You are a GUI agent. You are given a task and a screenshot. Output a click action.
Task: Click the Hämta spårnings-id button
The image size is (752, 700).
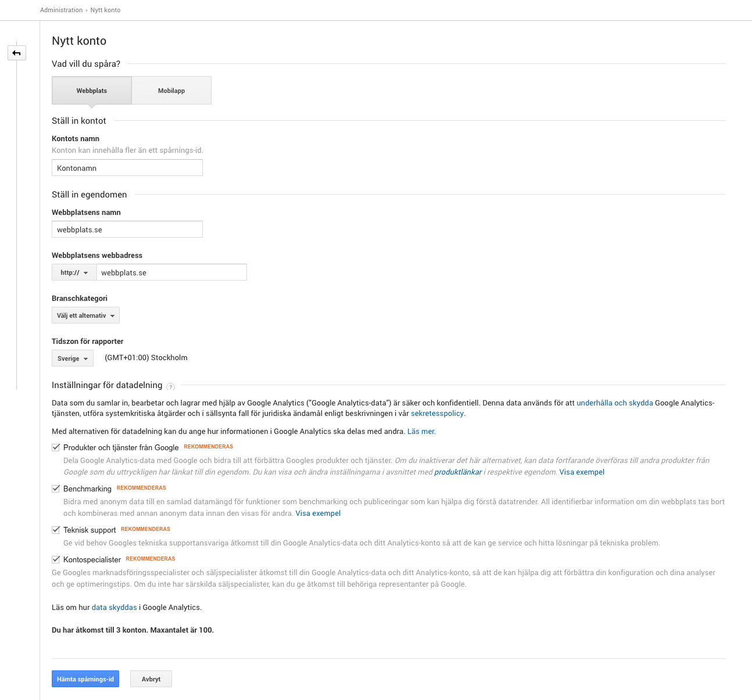(85, 679)
